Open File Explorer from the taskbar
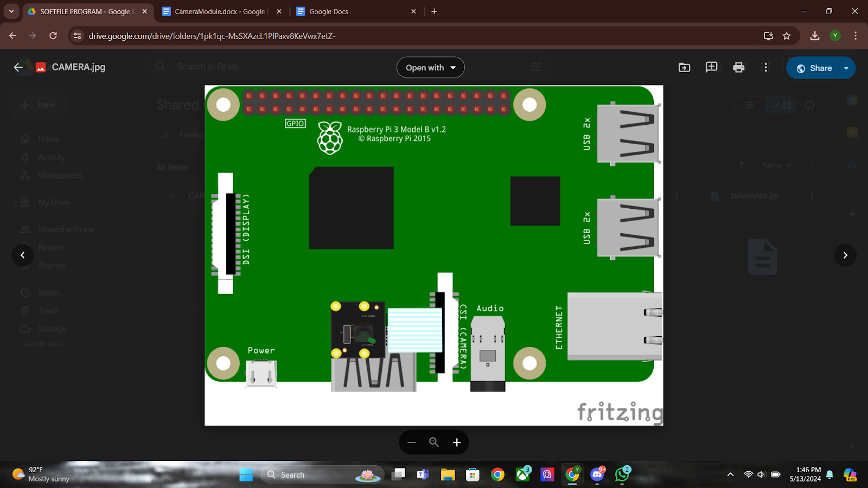 click(x=448, y=475)
